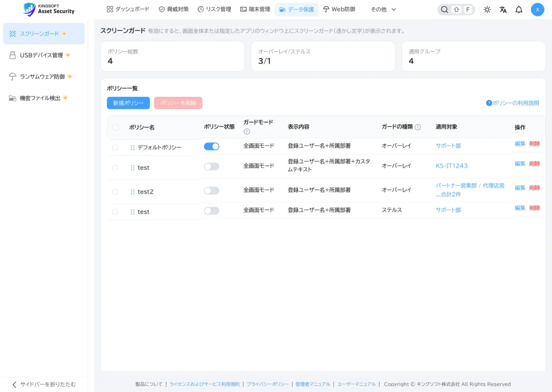552x392 pixels.
Task: Click the ポリシーを削除 button
Action: (178, 103)
